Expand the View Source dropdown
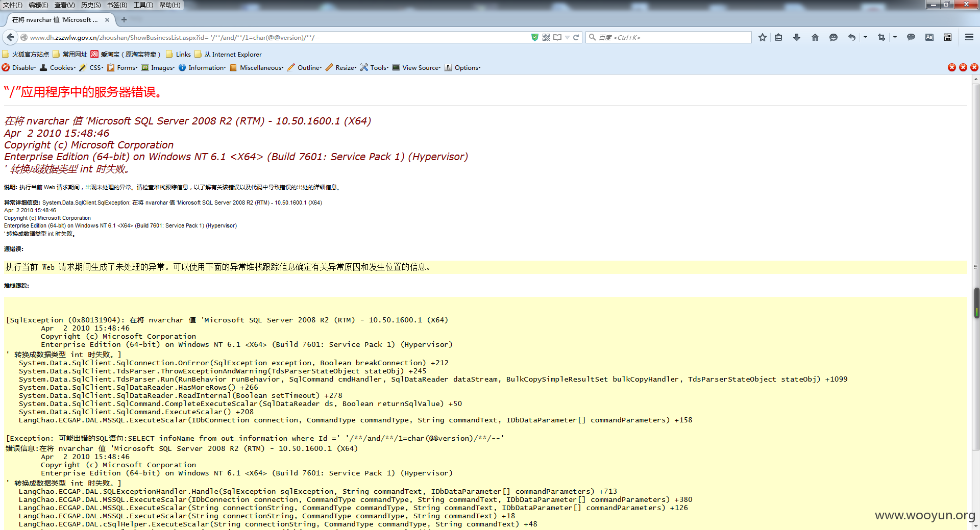 click(416, 67)
